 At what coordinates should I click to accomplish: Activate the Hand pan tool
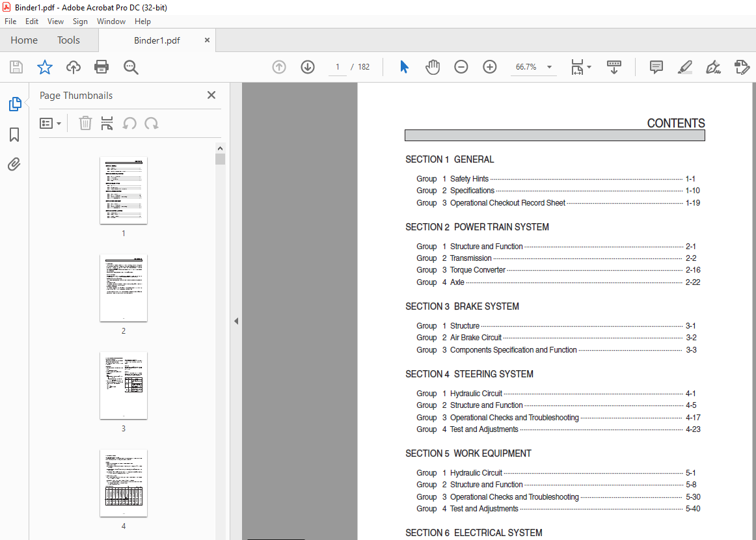click(x=433, y=67)
